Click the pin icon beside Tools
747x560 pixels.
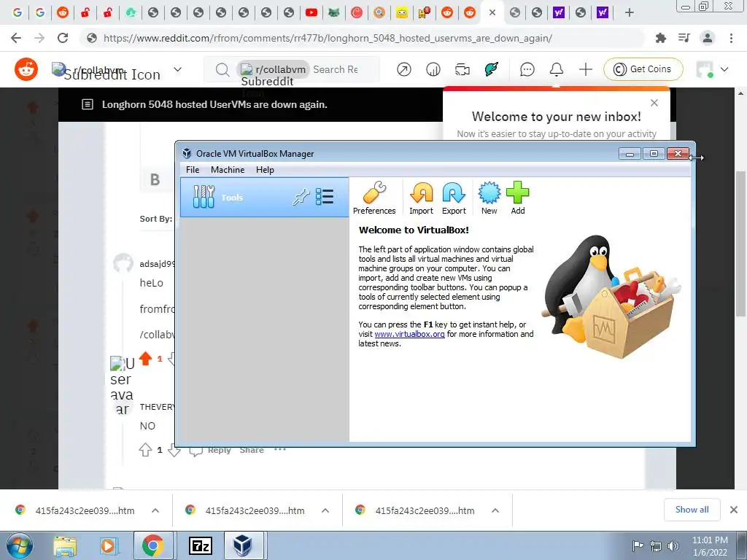point(301,197)
